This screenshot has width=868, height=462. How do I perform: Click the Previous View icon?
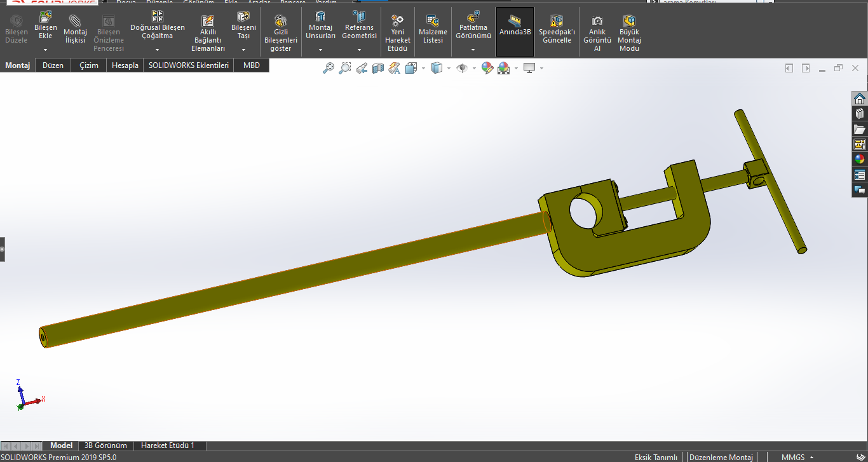point(362,68)
